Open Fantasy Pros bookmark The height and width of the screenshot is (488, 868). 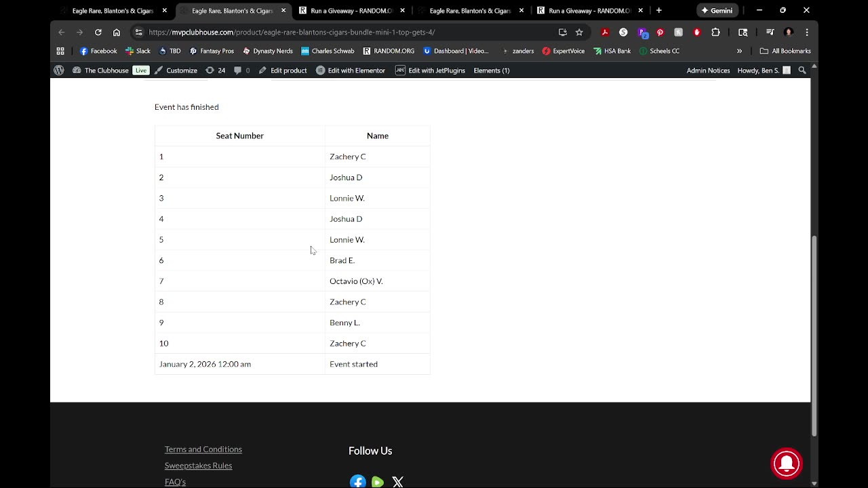tap(212, 51)
